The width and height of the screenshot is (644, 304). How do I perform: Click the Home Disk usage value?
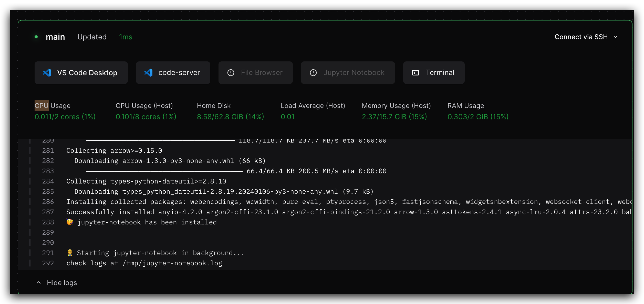point(230,117)
